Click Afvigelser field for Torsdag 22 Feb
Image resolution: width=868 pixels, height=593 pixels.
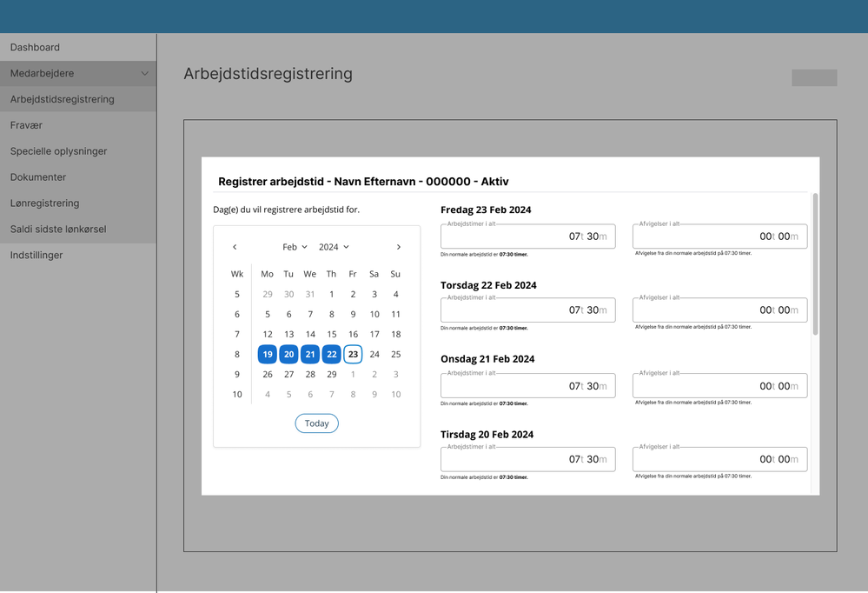point(719,310)
